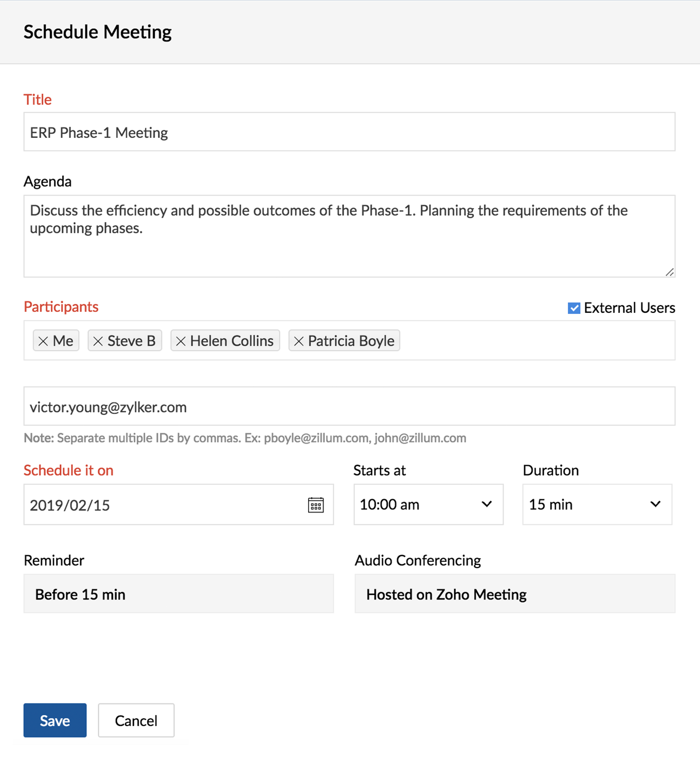
Task: Remove Helen Collins from participants
Action: tap(181, 341)
